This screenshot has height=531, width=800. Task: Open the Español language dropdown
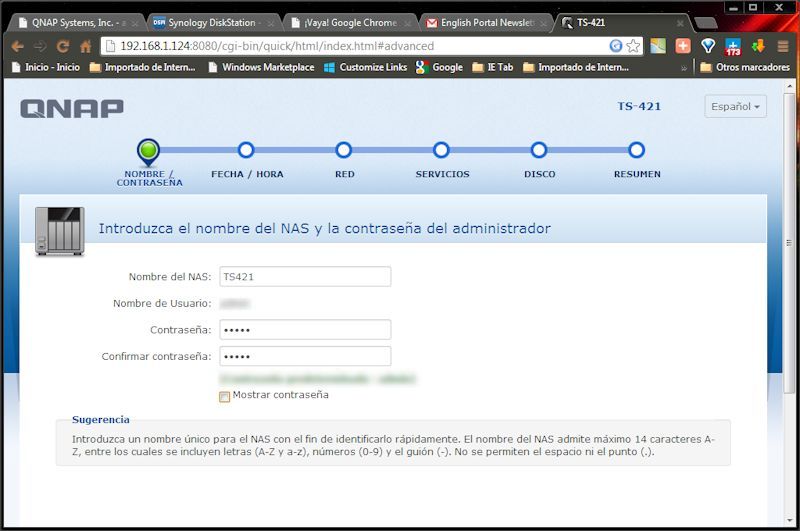click(735, 107)
